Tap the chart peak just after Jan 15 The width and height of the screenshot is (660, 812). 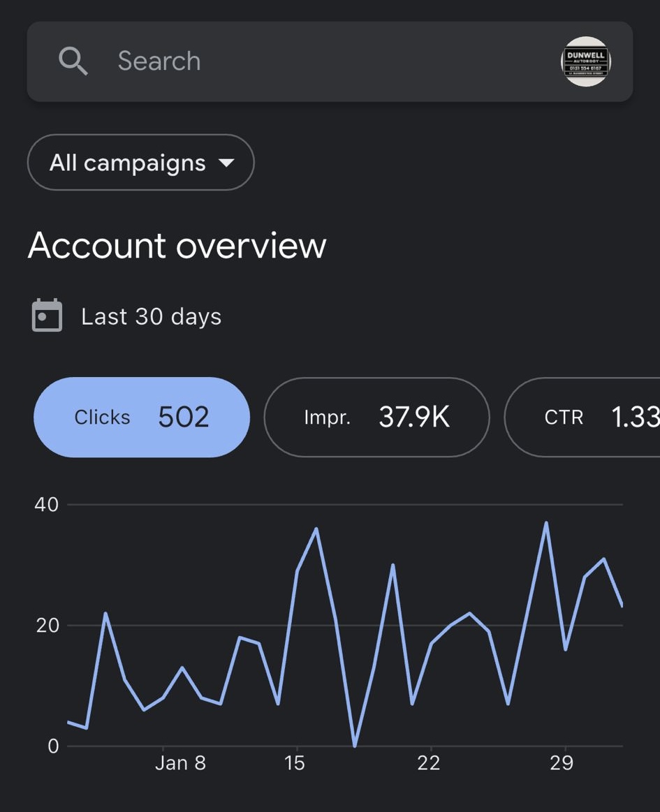click(316, 529)
